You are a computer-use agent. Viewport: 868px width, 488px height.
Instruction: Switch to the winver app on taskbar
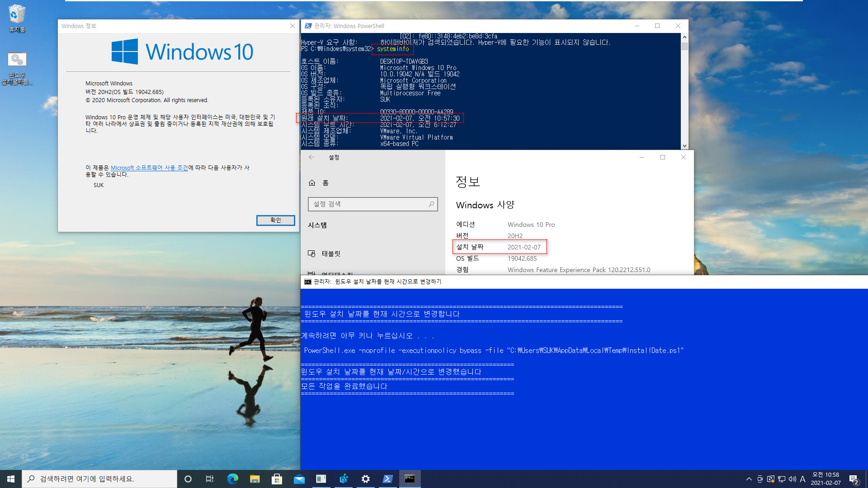pyautogui.click(x=321, y=479)
